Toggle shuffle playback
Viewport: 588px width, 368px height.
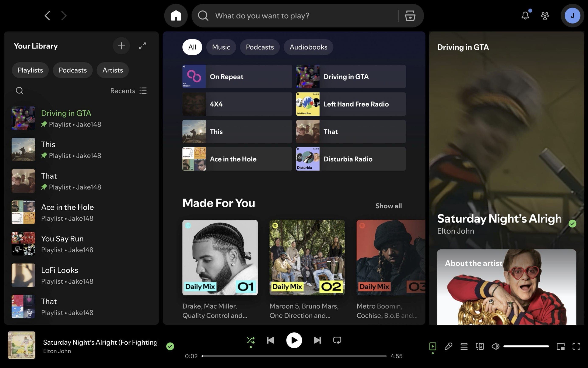[x=251, y=340]
